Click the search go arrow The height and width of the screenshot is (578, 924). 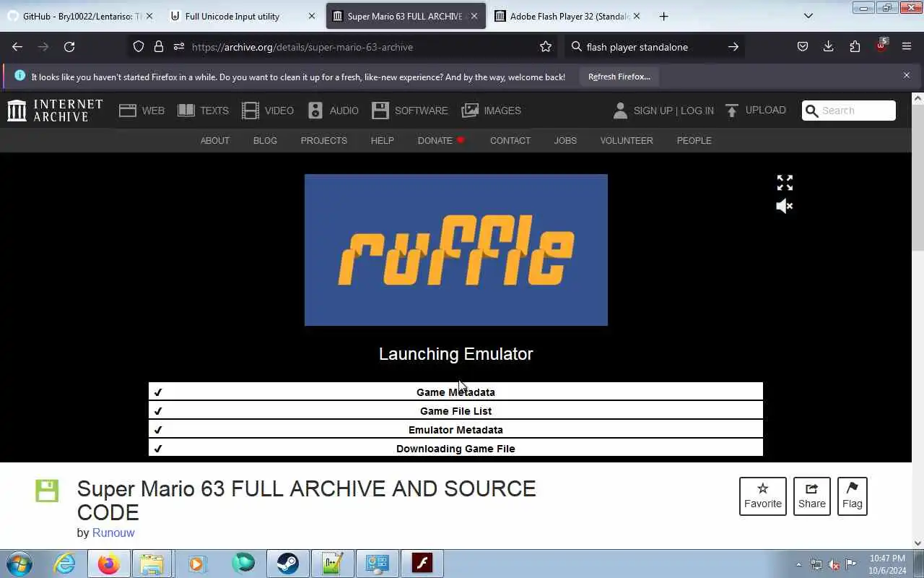click(733, 47)
